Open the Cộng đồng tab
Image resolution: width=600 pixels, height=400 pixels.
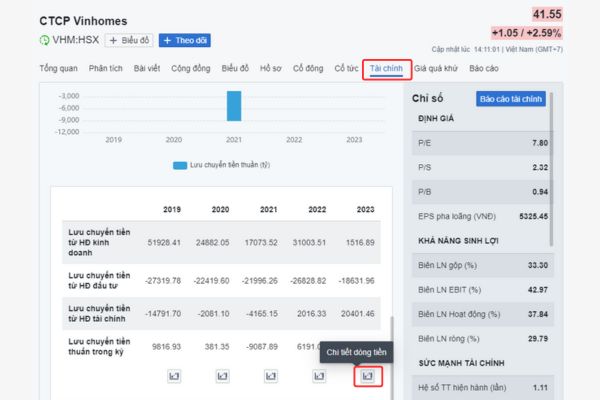[191, 69]
